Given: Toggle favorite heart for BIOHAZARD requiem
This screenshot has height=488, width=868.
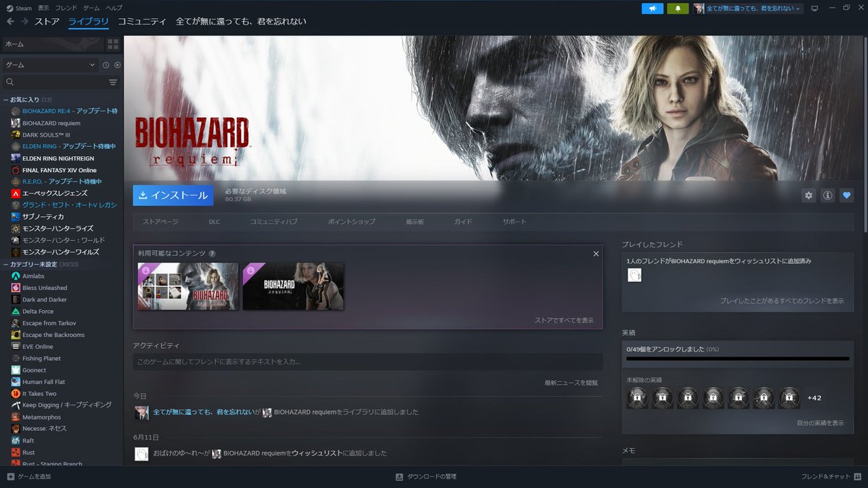Looking at the screenshot, I should click(846, 195).
